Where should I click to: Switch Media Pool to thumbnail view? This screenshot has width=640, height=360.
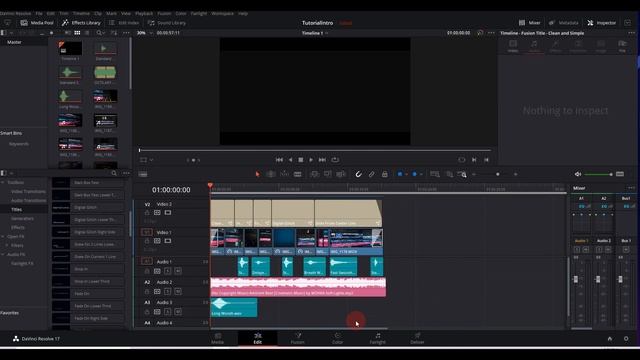coord(77,33)
